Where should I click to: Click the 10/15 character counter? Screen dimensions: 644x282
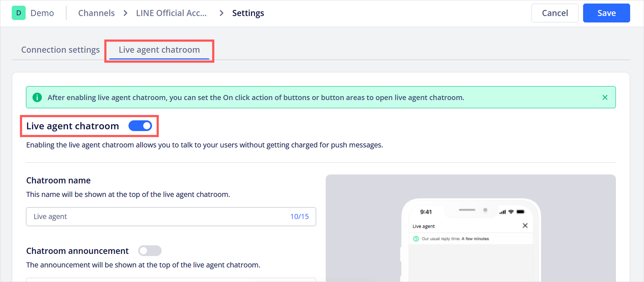tap(300, 216)
